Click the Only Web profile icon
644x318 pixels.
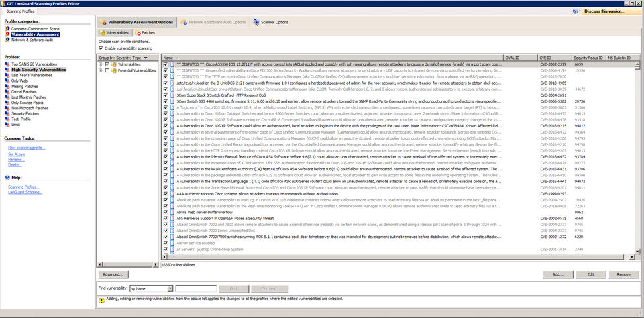(x=7, y=81)
